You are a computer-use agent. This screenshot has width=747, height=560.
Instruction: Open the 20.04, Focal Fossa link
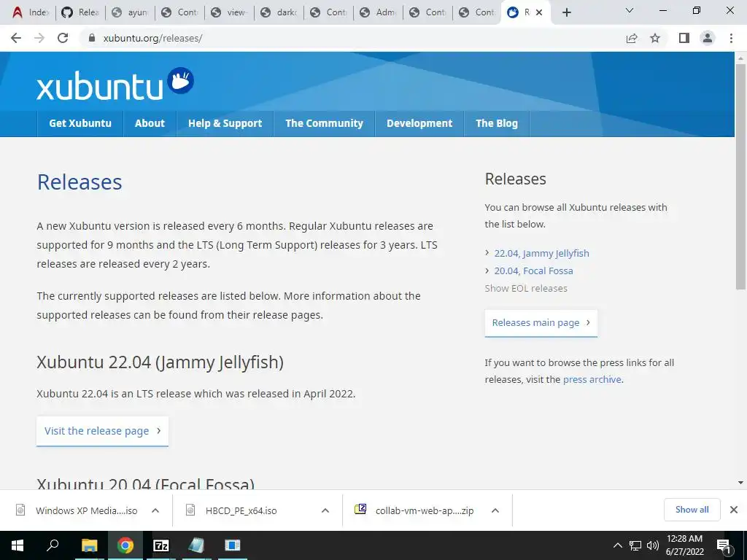coord(533,271)
